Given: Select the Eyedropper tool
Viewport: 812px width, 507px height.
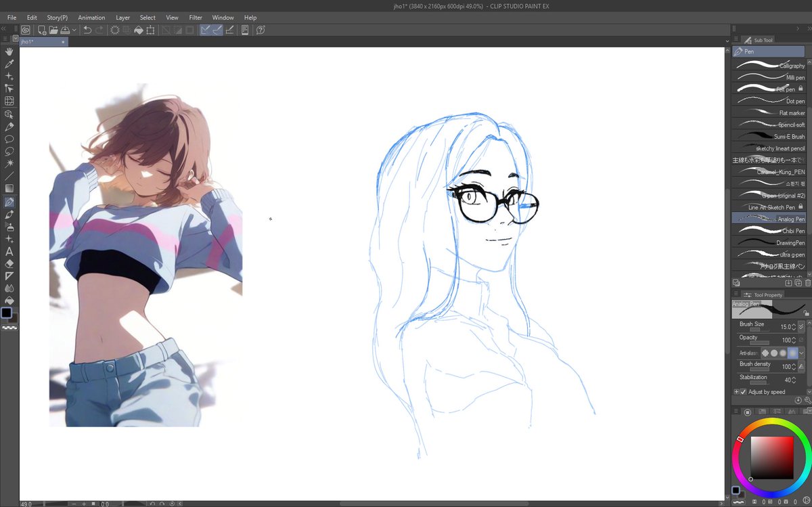Looking at the screenshot, I should coord(9,64).
